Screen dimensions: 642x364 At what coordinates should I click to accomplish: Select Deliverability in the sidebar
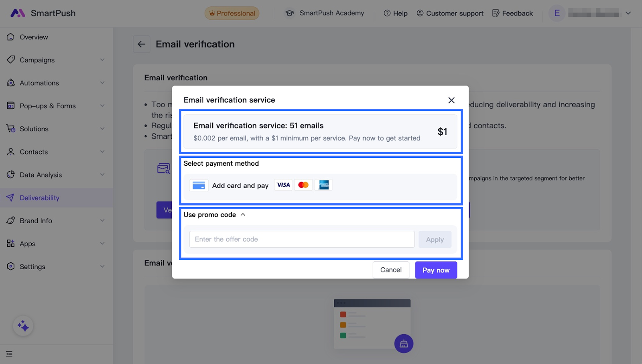[39, 198]
